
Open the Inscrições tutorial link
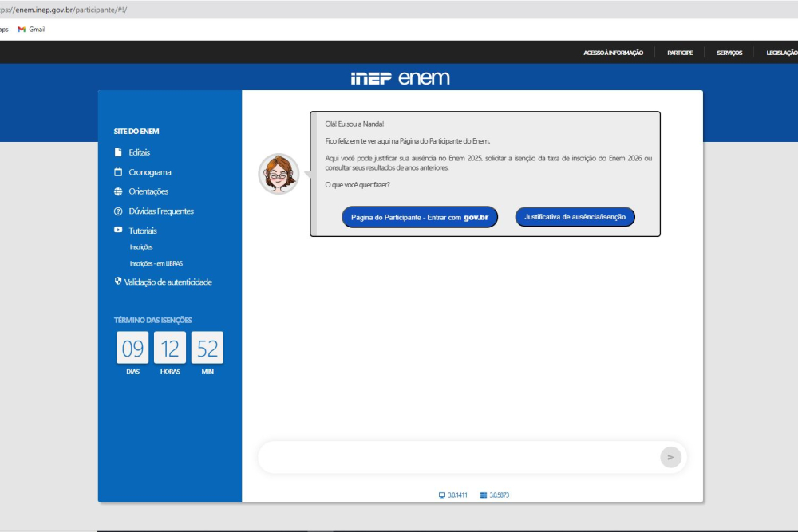(x=141, y=247)
